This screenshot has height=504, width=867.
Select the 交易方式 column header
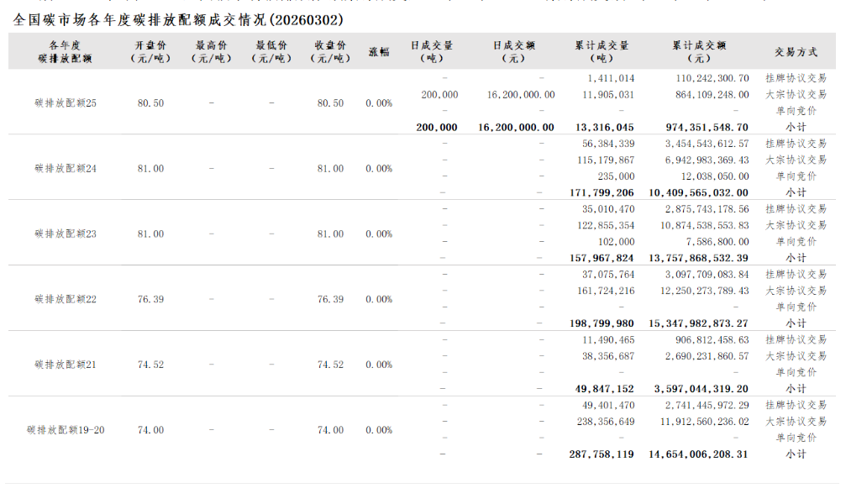796,51
